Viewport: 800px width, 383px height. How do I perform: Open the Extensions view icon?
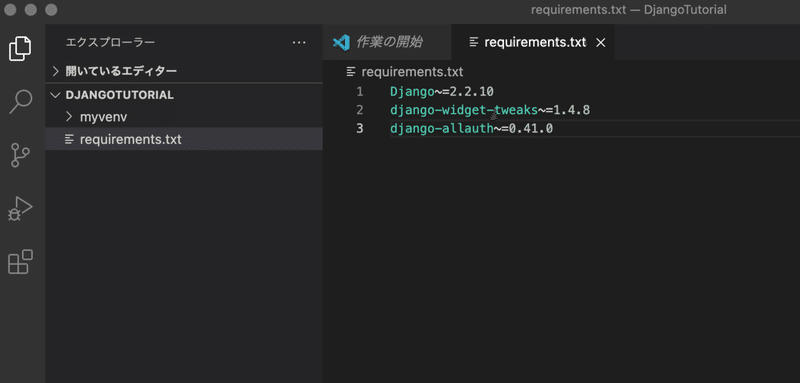[20, 262]
